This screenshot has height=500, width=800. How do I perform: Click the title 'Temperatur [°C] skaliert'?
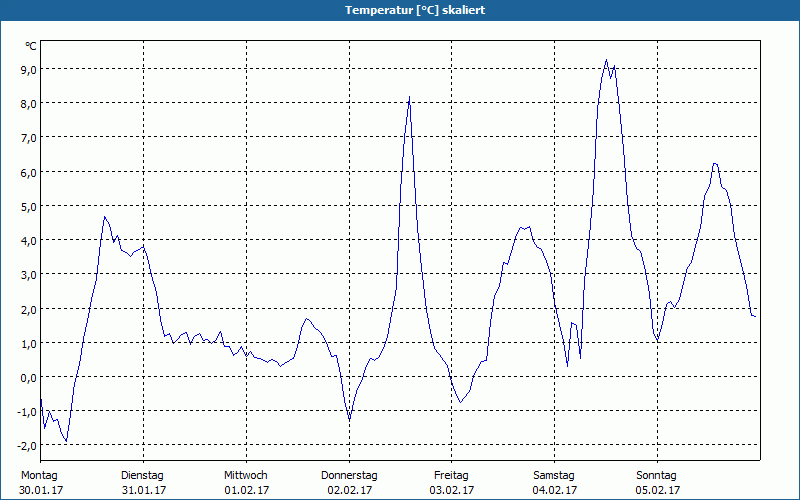(x=415, y=10)
